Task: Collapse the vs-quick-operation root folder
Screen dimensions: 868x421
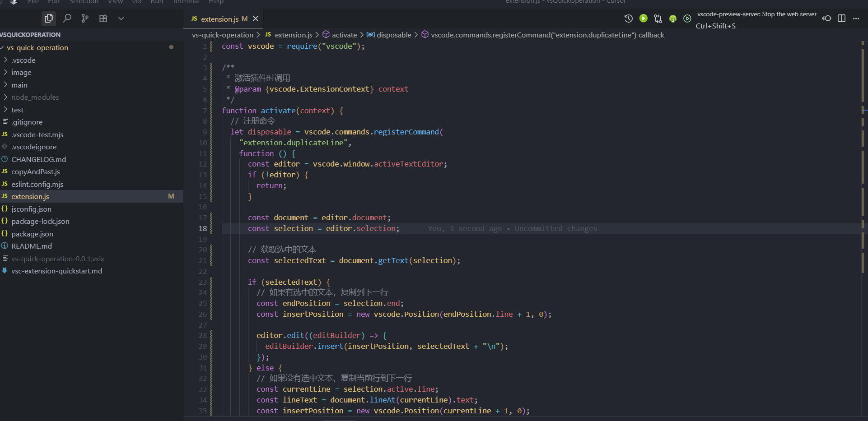Action: pyautogui.click(x=92, y=47)
